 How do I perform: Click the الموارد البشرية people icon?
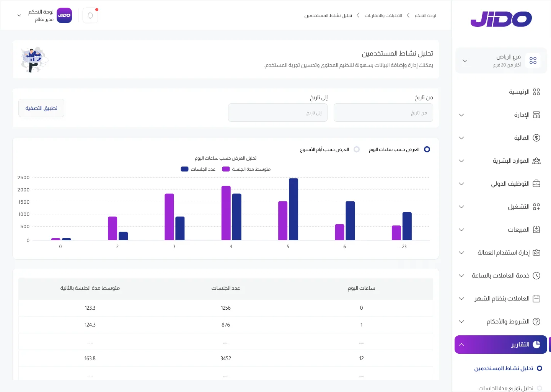coord(536,161)
